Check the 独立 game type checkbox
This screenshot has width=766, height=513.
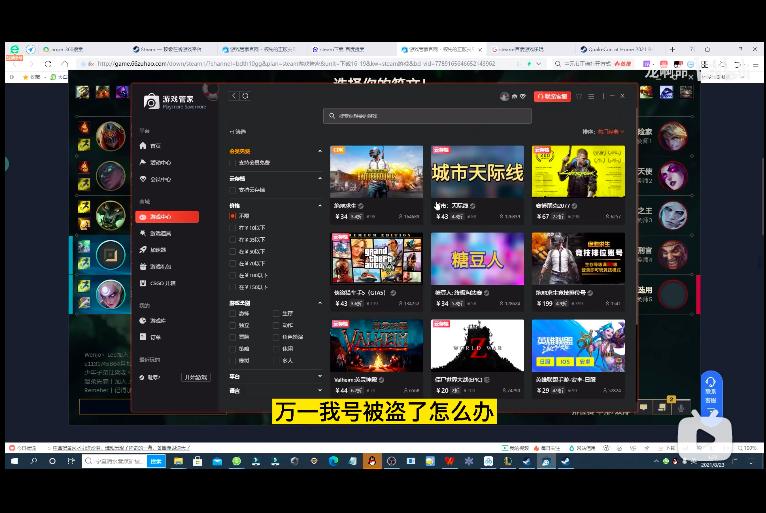point(233,325)
